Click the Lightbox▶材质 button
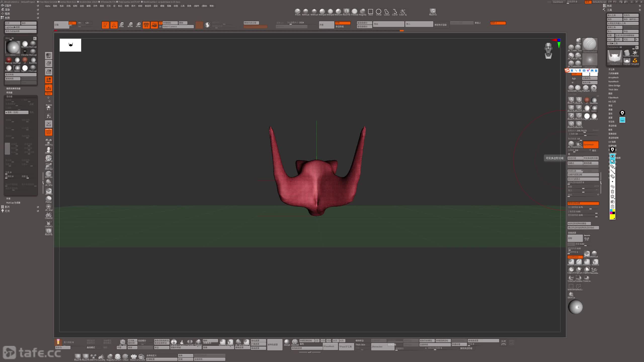644x362 pixels. (21, 27)
